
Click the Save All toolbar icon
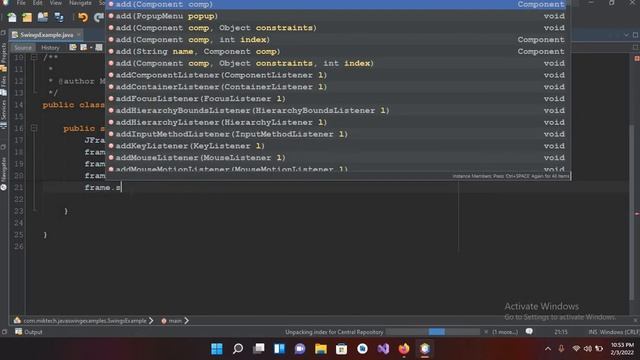point(59,17)
